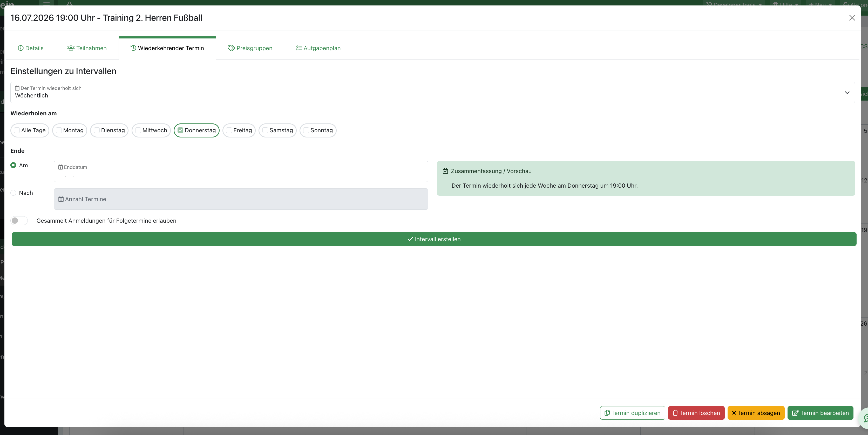Click Termin duplizieren button
Image resolution: width=868 pixels, height=435 pixels.
[x=632, y=413]
